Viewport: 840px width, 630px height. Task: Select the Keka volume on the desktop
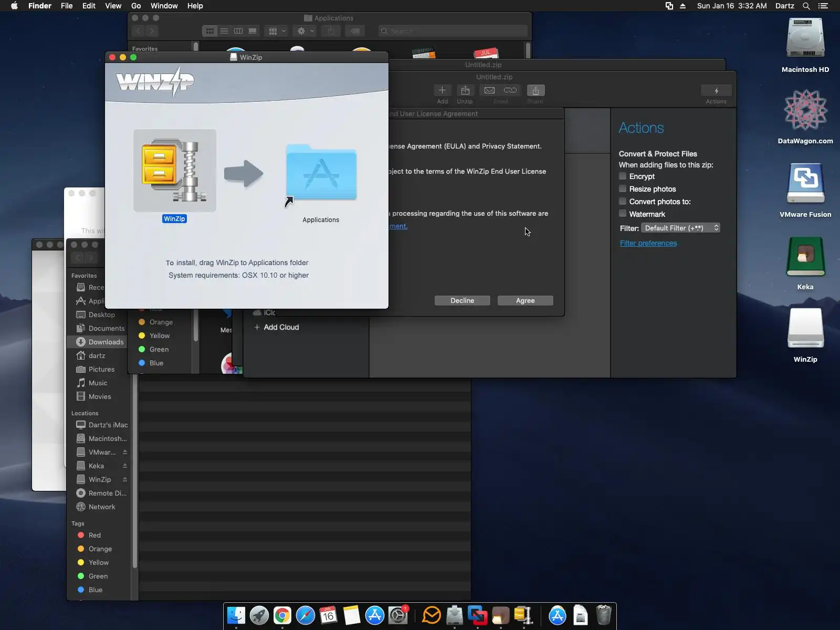[805, 256]
